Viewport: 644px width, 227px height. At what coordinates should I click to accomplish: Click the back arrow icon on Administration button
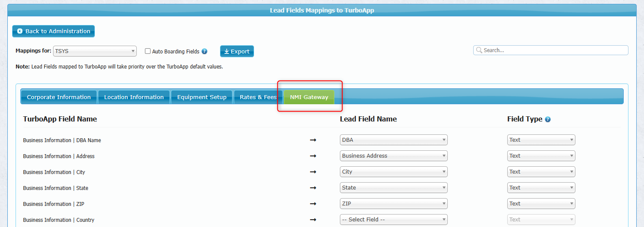click(x=20, y=31)
